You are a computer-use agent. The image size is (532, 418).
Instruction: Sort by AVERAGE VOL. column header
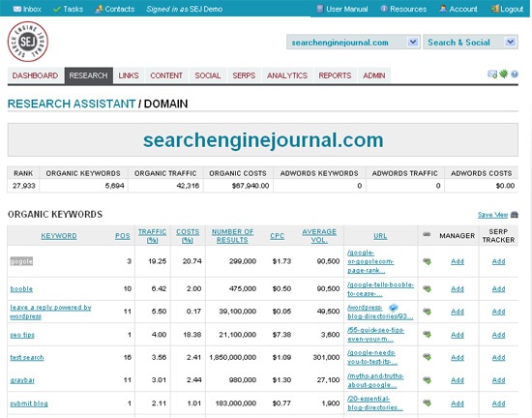click(319, 236)
